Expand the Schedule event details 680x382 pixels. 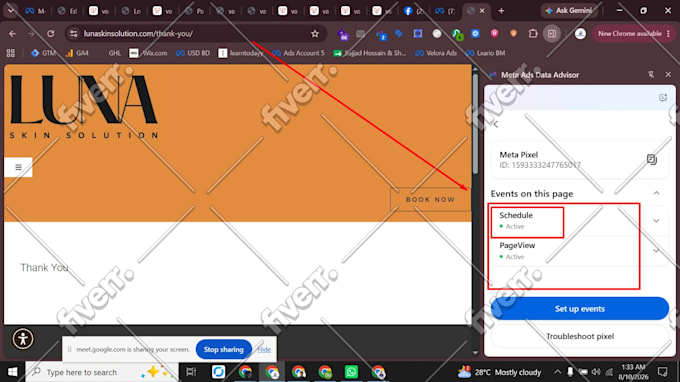656,221
